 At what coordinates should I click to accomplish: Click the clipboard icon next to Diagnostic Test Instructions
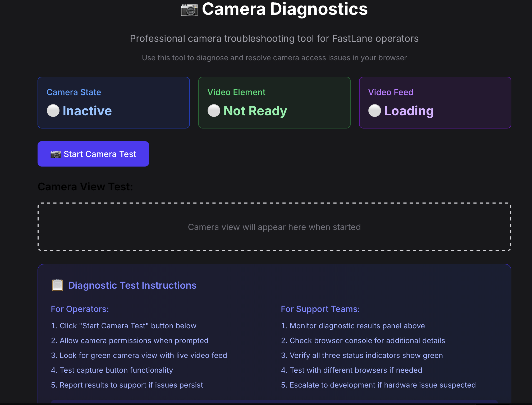(57, 285)
